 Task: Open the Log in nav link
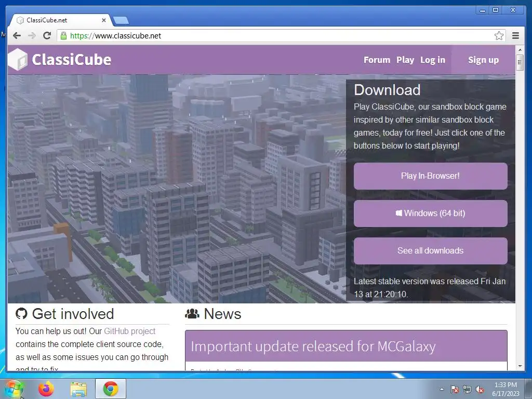pos(433,60)
